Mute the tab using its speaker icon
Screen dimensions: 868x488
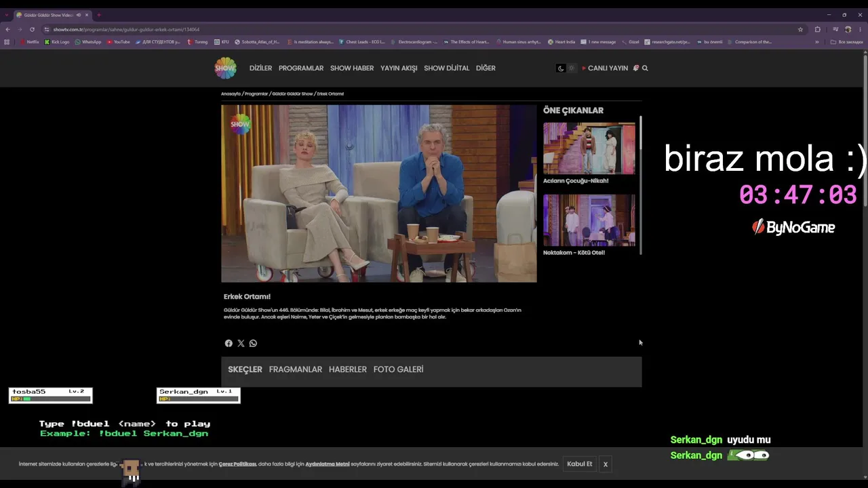(79, 15)
